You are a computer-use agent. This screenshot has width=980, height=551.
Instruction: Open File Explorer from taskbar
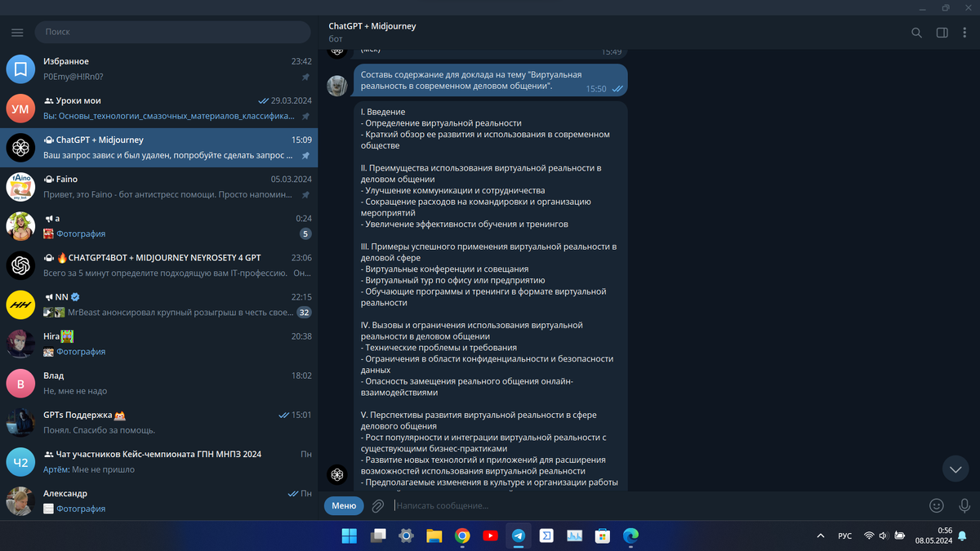[x=434, y=535]
